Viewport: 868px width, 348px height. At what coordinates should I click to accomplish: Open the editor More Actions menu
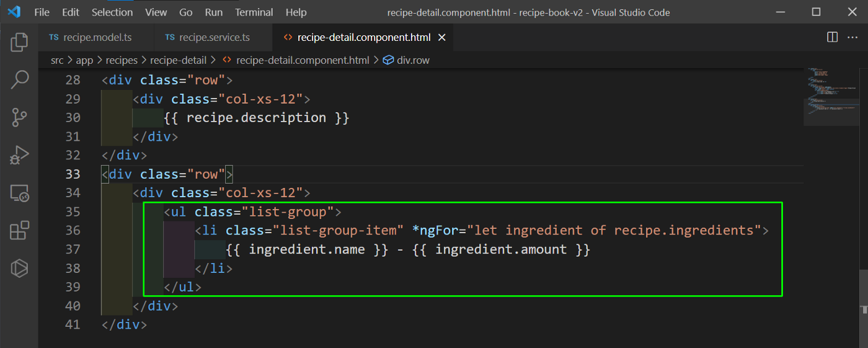(x=852, y=37)
